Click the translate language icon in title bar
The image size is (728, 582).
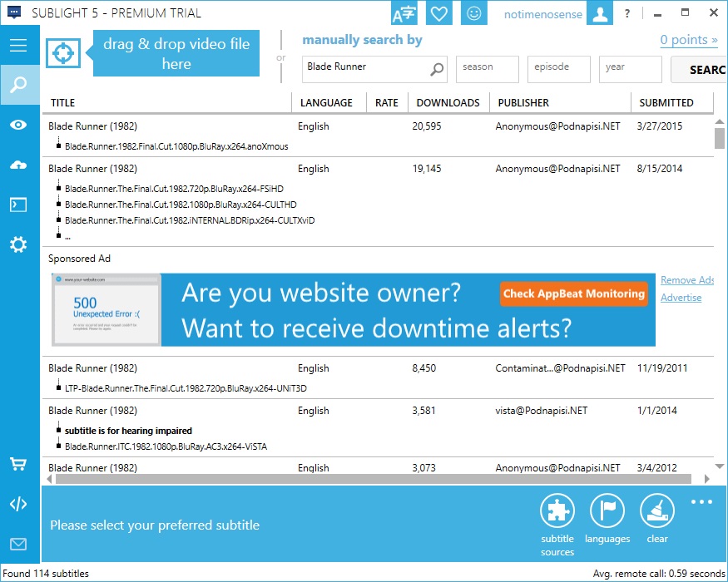[404, 13]
